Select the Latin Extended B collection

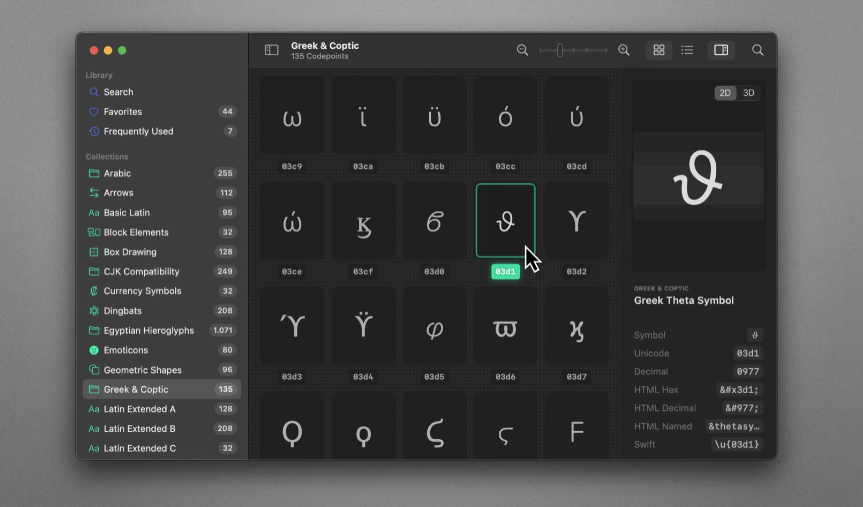pyautogui.click(x=162, y=429)
